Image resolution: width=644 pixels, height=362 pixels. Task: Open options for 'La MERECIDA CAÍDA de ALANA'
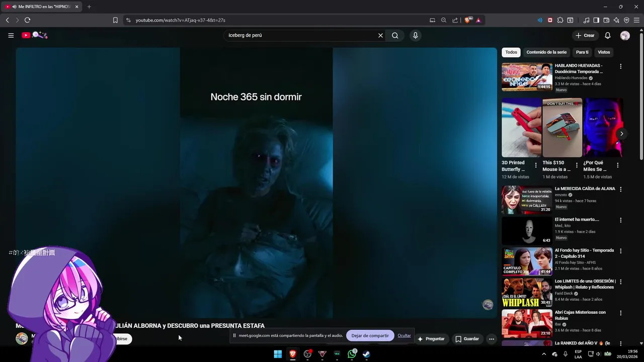click(620, 189)
